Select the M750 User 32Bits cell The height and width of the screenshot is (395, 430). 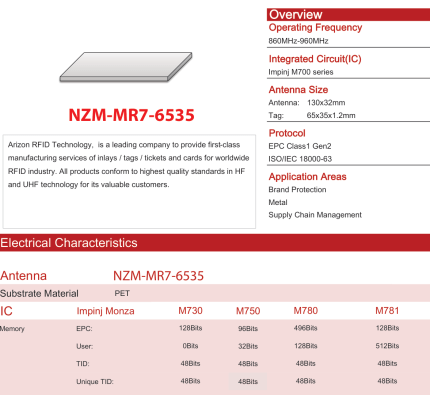point(248,346)
